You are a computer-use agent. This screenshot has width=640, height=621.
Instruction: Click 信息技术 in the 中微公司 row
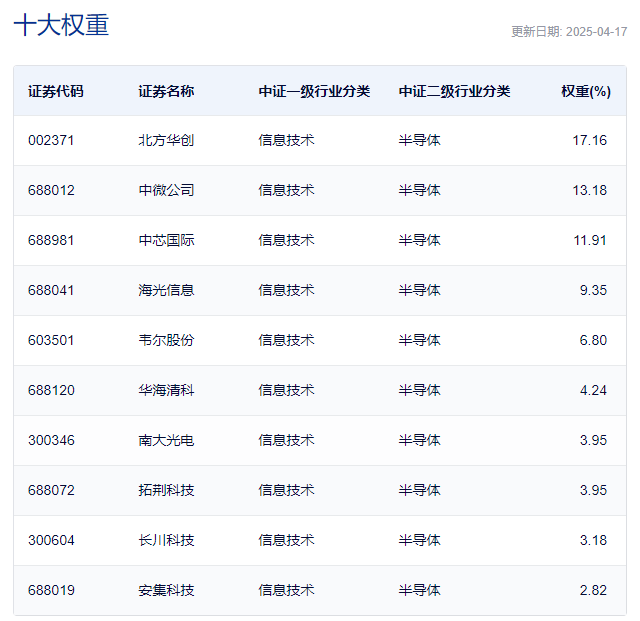287,190
